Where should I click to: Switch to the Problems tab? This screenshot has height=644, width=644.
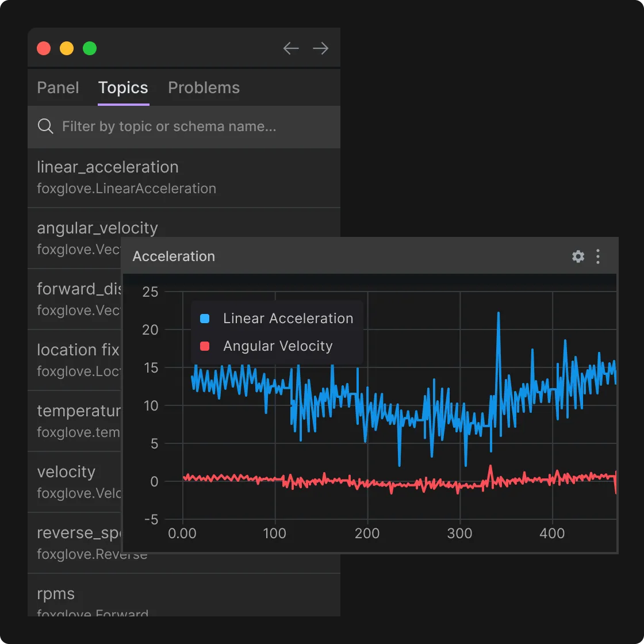[x=204, y=87]
